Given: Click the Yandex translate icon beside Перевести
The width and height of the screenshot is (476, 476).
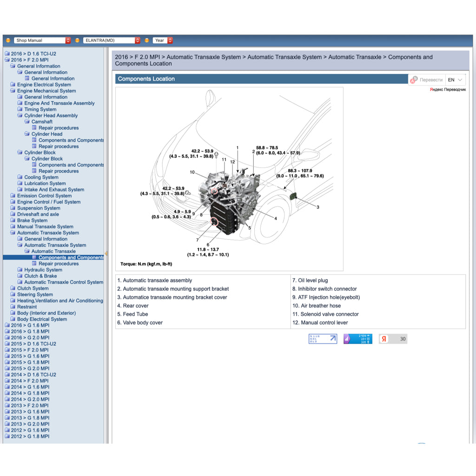Looking at the screenshot, I should click(x=414, y=80).
